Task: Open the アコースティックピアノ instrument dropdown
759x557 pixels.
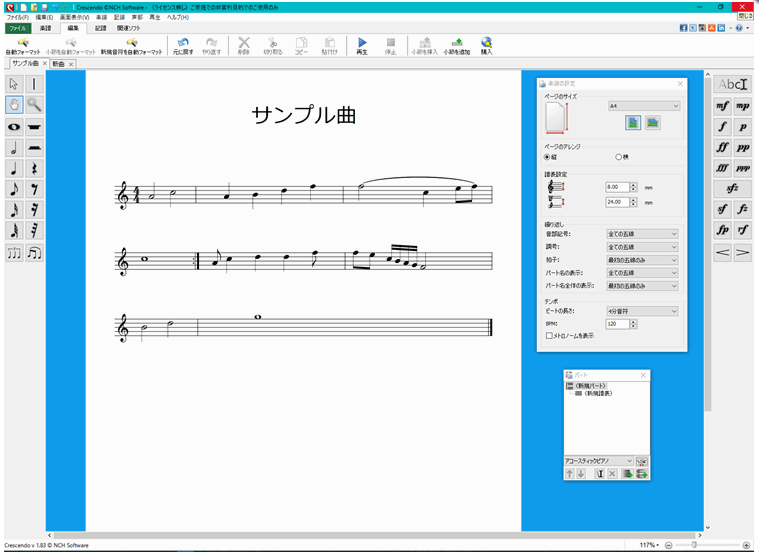Action: click(599, 461)
